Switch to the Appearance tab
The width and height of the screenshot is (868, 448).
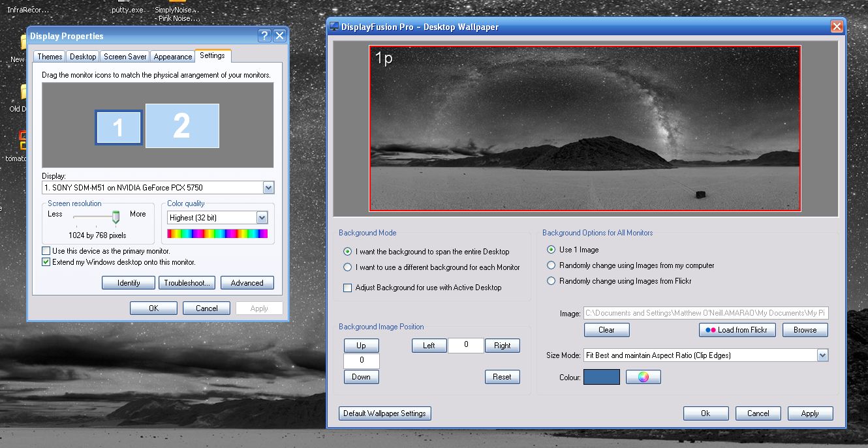click(173, 57)
